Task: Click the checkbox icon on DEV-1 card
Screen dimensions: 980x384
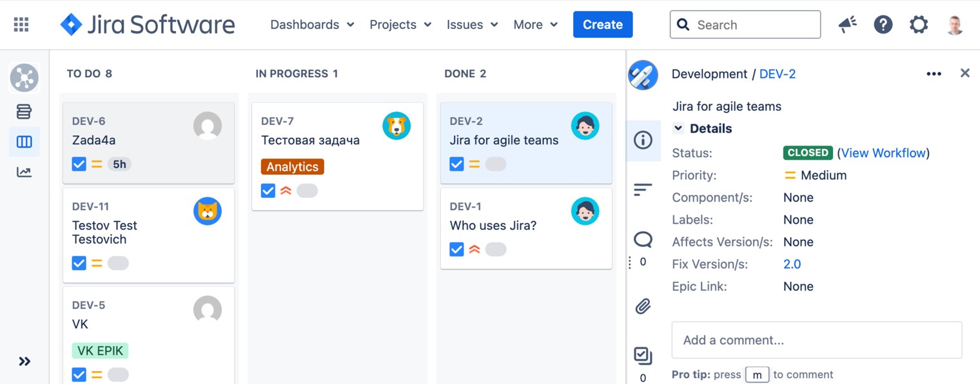Action: point(456,249)
